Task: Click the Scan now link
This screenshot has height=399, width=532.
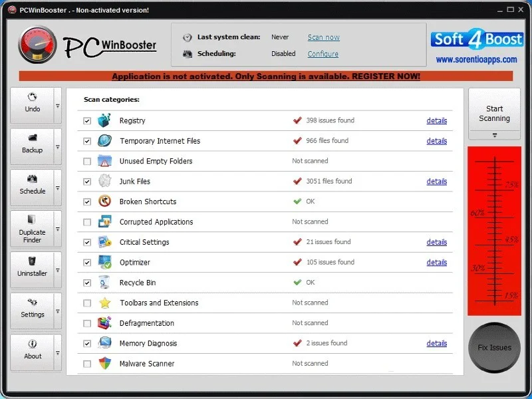Action: 323,37
